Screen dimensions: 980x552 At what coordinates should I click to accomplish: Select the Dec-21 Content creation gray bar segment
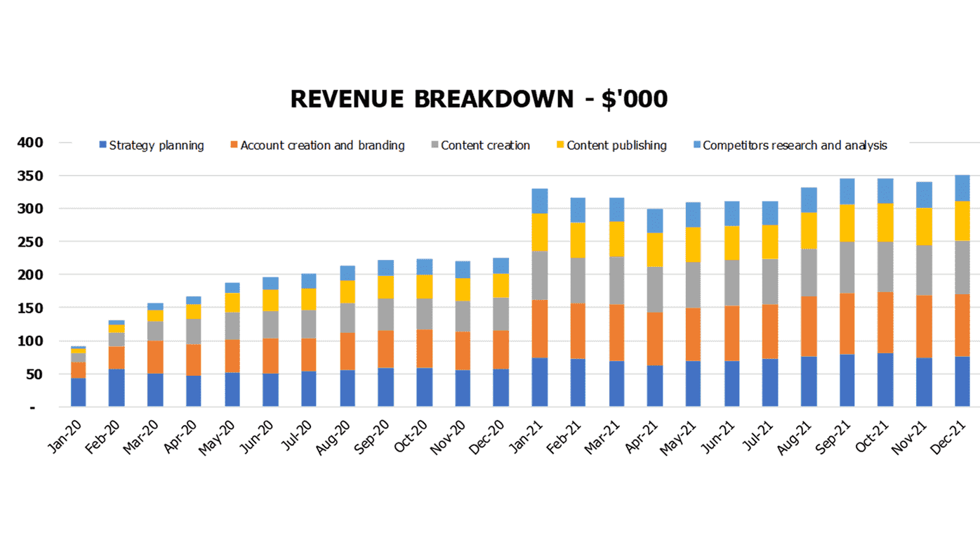tap(962, 268)
